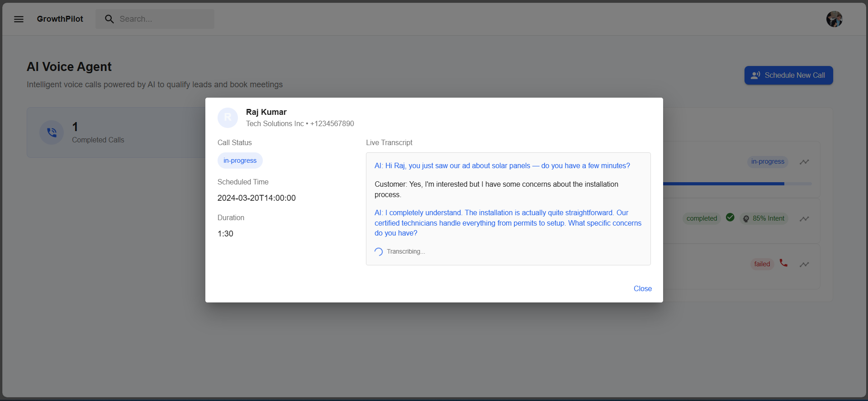Click the Completed Calls label
Image resolution: width=868 pixels, height=401 pixels.
pos(98,140)
